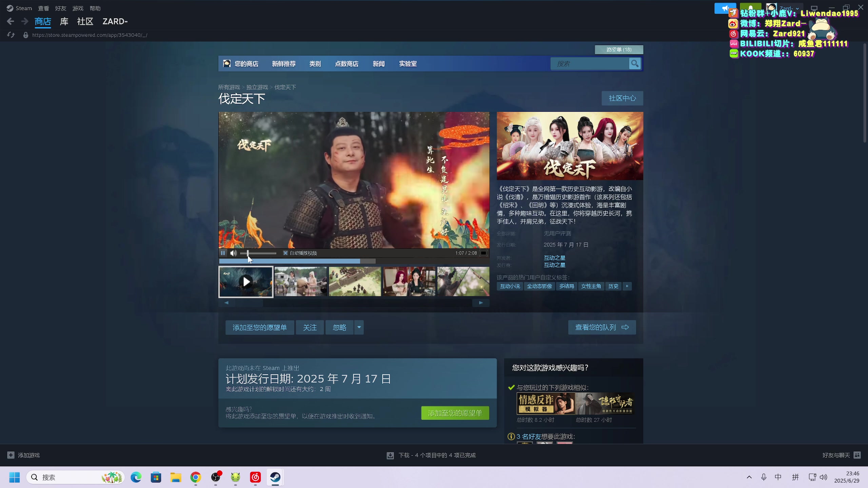Open the Windows Start menu
The width and height of the screenshot is (868, 488).
14,477
